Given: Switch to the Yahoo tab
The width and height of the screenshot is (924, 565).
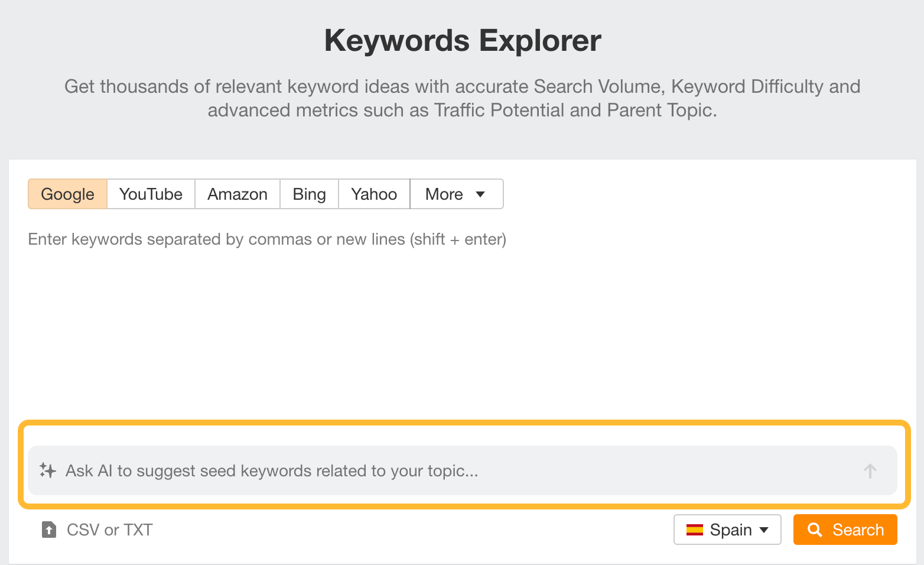Looking at the screenshot, I should (373, 194).
